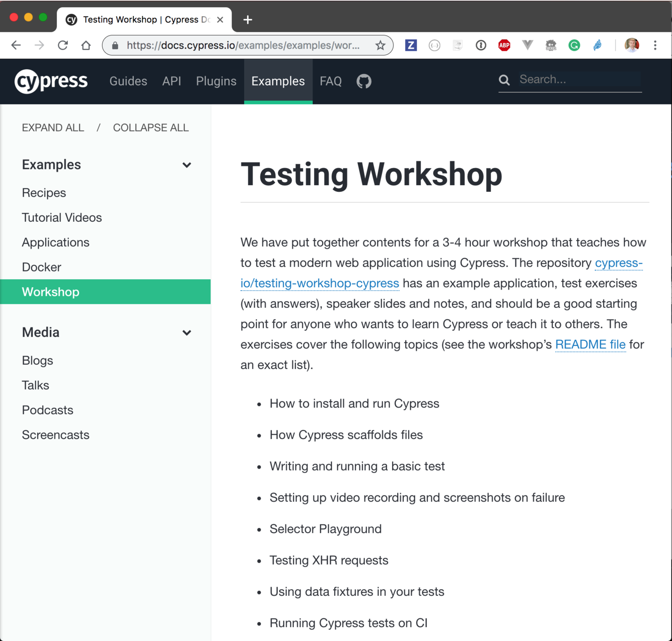Click the Search input field
The height and width of the screenshot is (641, 672).
(x=579, y=79)
